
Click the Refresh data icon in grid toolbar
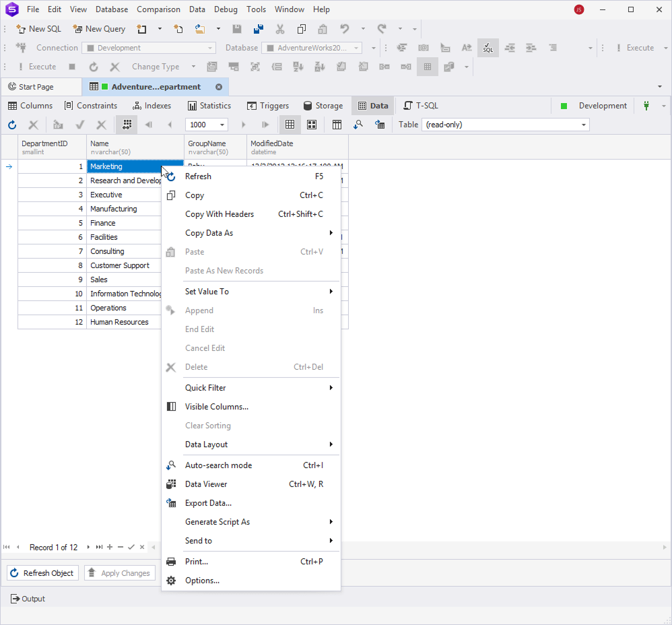pos(12,125)
